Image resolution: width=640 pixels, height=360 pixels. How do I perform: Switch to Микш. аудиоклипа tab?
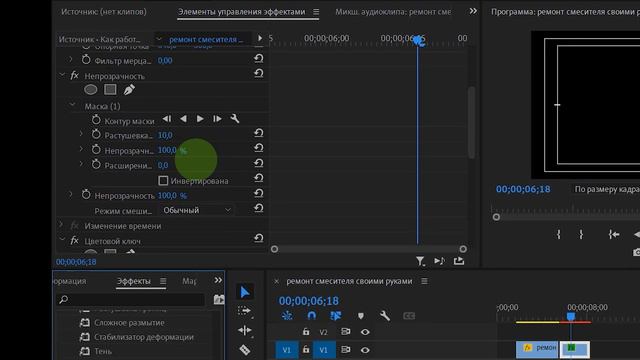click(x=393, y=12)
